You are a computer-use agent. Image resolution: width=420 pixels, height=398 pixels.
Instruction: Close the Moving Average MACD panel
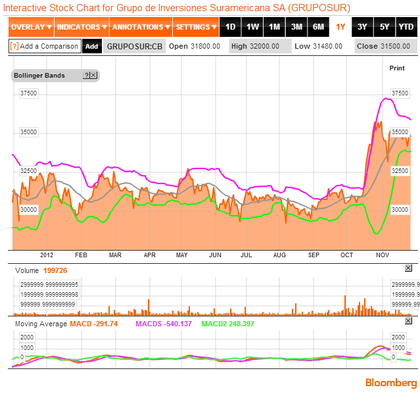tap(408, 321)
